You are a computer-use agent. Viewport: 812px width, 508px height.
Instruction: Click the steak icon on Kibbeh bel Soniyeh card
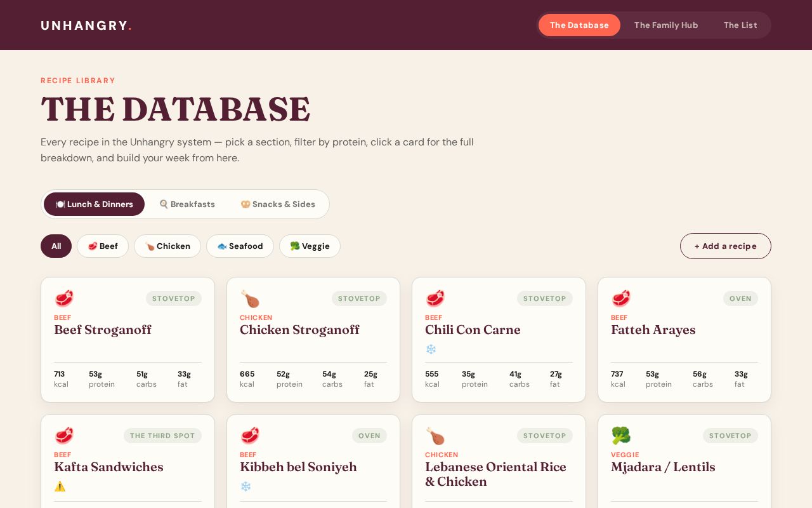coord(250,436)
